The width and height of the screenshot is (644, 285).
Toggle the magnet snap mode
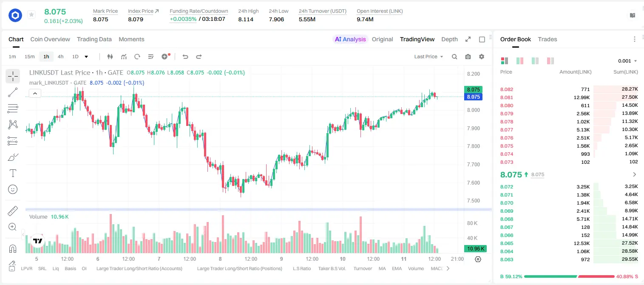13,248
